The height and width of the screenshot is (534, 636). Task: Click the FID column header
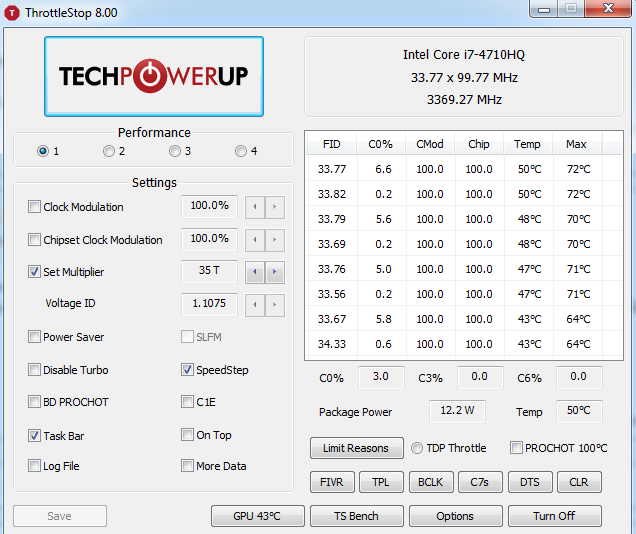pyautogui.click(x=332, y=144)
